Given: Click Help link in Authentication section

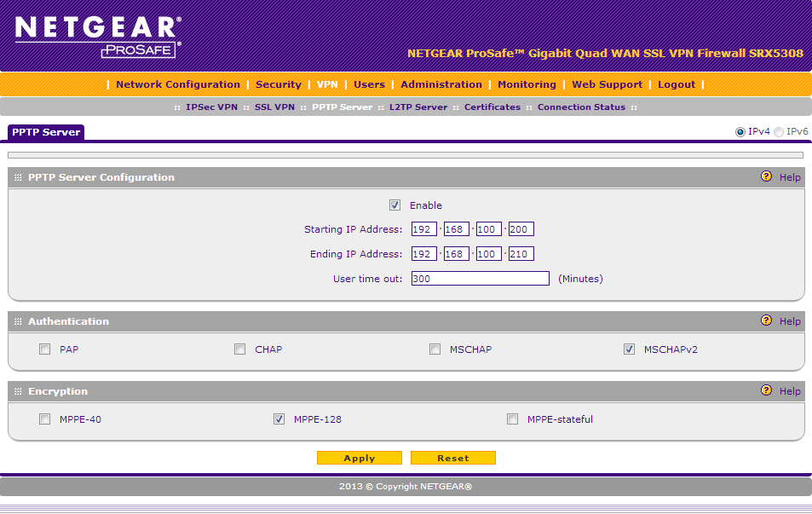Looking at the screenshot, I should pyautogui.click(x=790, y=321).
